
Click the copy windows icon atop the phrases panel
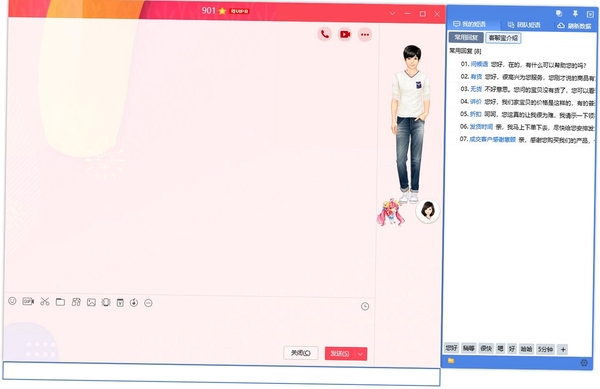coord(559,13)
